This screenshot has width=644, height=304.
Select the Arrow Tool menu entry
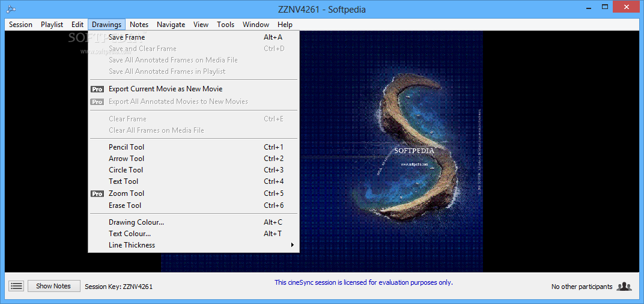tap(194, 159)
